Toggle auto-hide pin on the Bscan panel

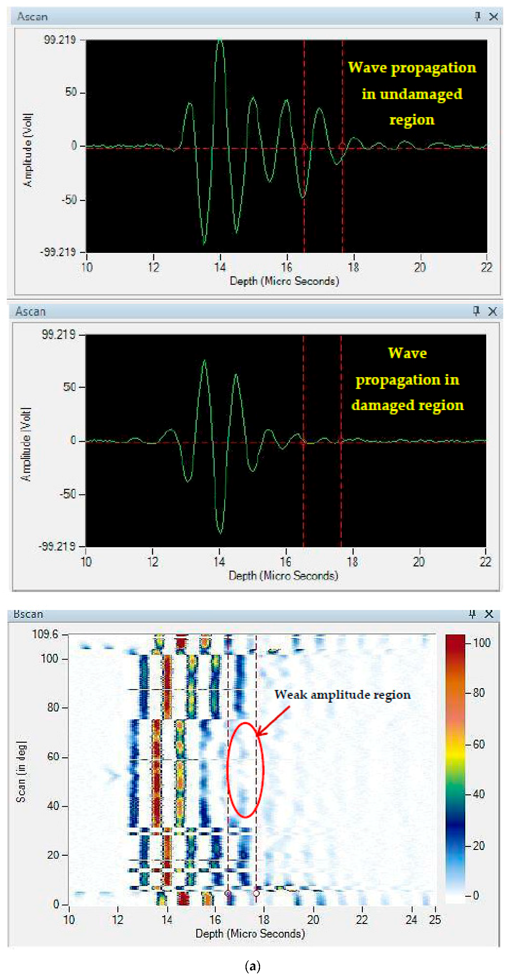pyautogui.click(x=472, y=614)
